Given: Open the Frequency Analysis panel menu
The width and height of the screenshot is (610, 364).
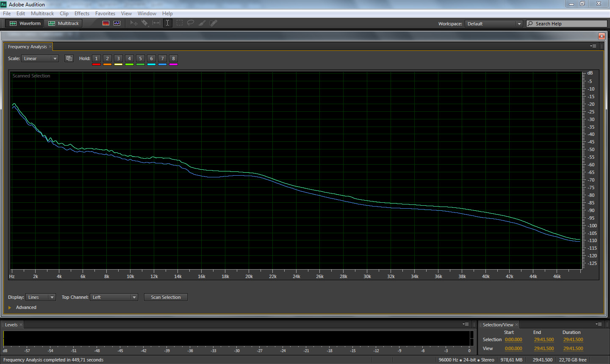Looking at the screenshot, I should pyautogui.click(x=593, y=46).
